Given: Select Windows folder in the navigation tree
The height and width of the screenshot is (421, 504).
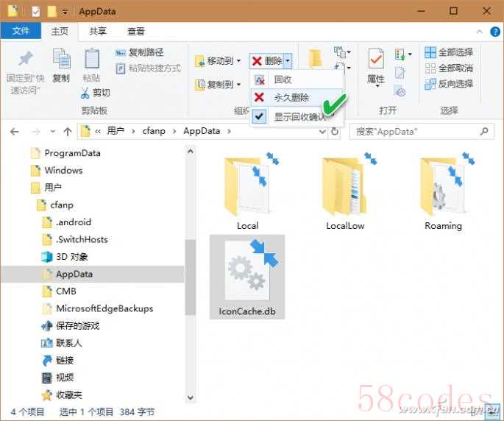Looking at the screenshot, I should [x=57, y=170].
